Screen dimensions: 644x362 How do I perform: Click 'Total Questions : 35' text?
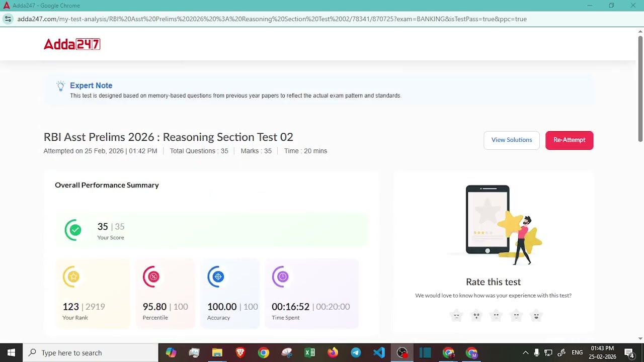[x=199, y=151]
